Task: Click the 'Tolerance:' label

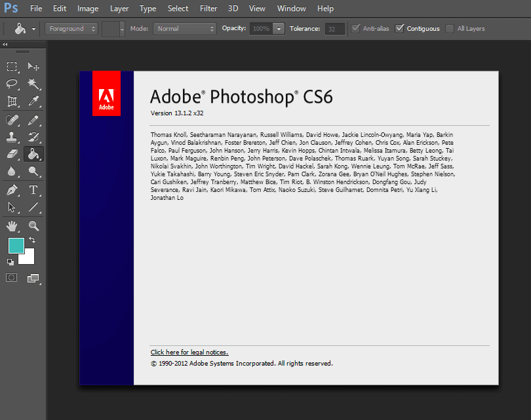Action: pyautogui.click(x=305, y=28)
